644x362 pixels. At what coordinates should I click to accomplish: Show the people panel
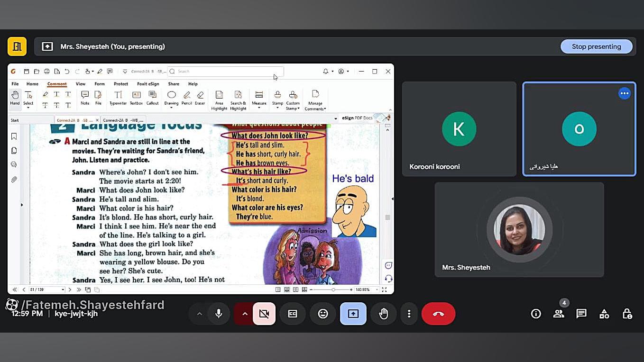(559, 314)
